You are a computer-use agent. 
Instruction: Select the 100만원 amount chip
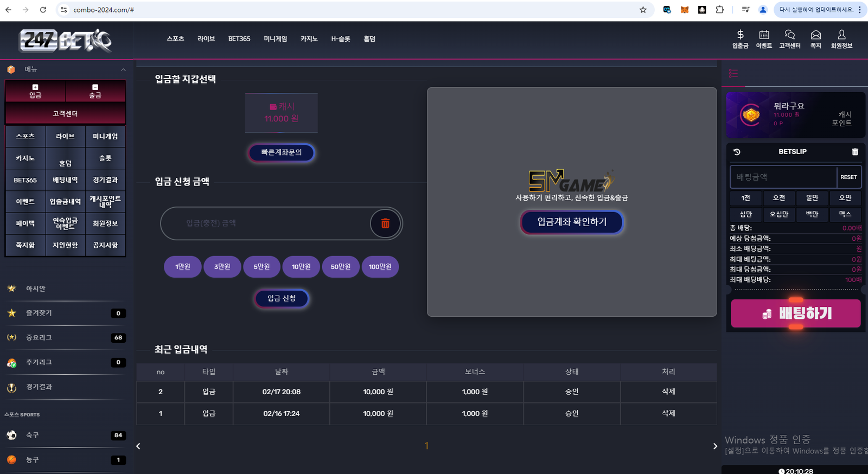click(x=380, y=267)
